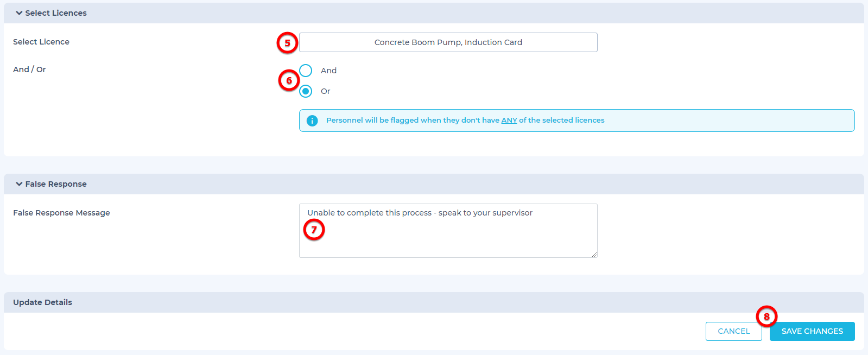Open the Select Licence dropdown
The image size is (868, 355).
coord(448,42)
